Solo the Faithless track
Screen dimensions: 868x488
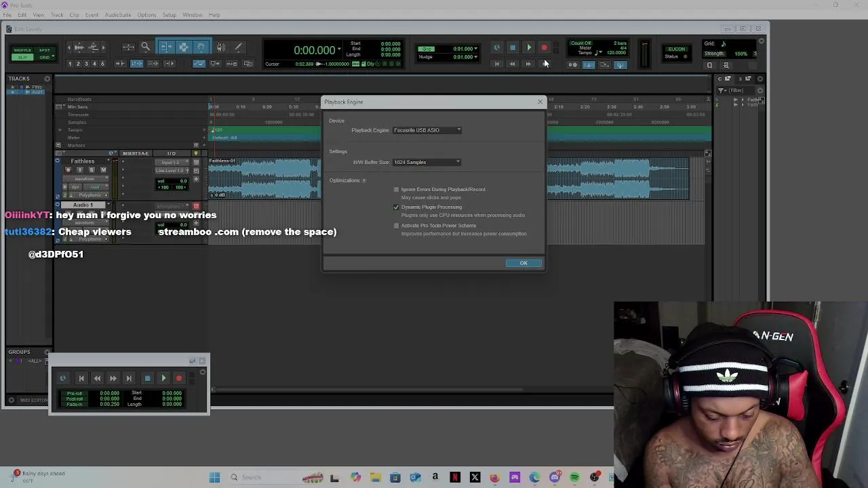coord(92,170)
